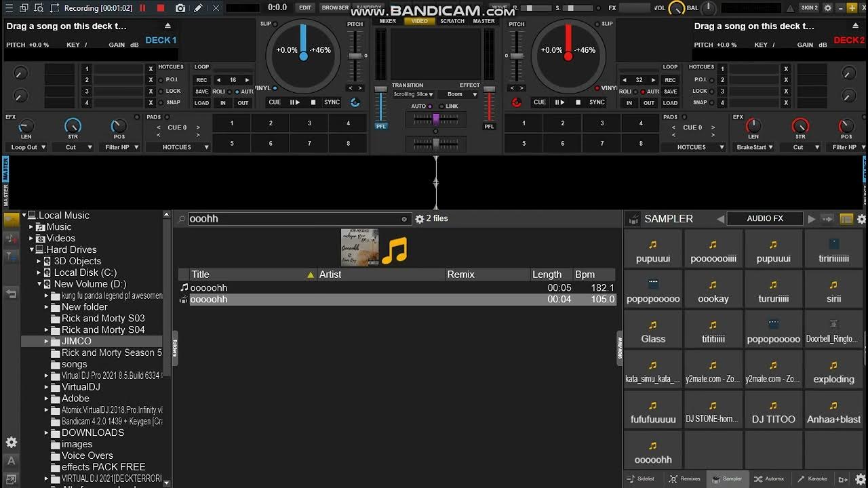868x488 pixels.
Task: Eject the song from Deck 1
Action: click(x=168, y=26)
